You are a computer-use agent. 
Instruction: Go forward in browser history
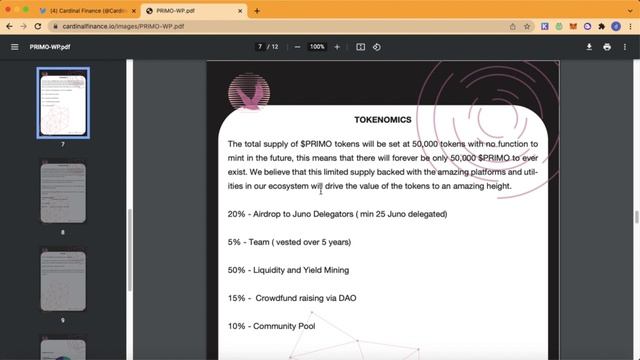(23, 26)
